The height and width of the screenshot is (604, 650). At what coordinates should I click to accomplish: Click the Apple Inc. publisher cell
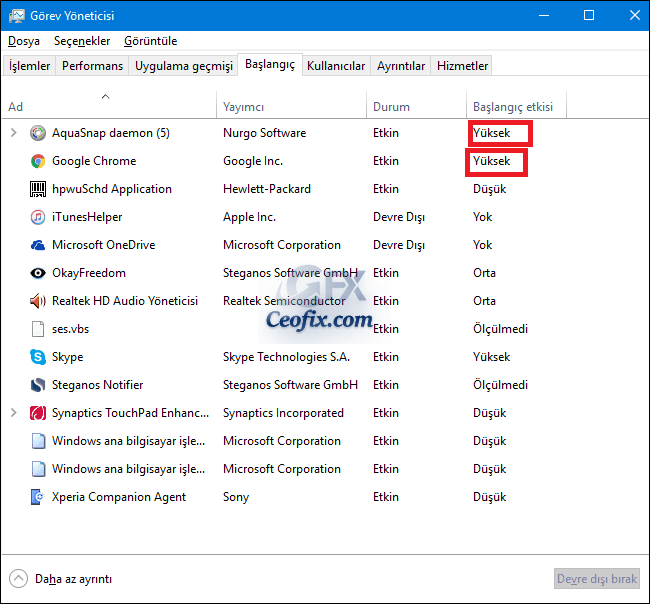coord(249,217)
